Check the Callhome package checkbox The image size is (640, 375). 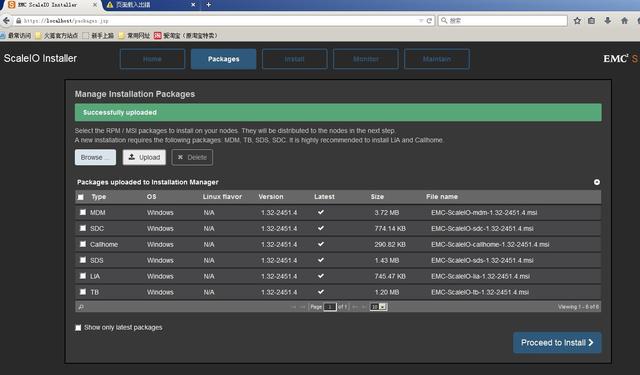[83, 244]
